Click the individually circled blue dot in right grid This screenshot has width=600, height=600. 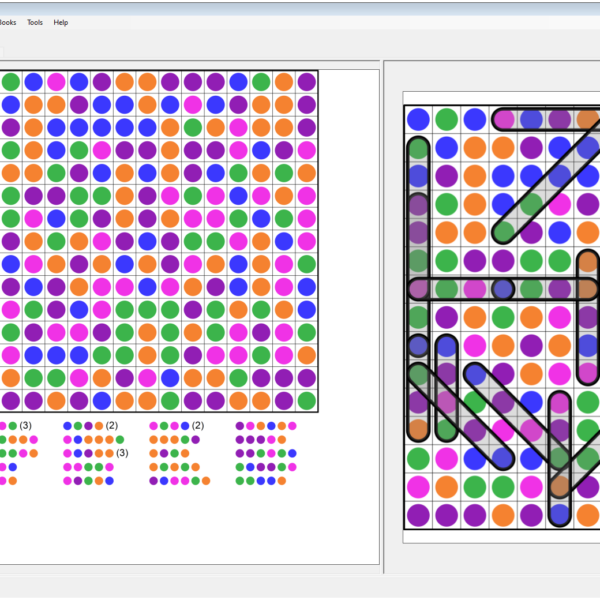(x=503, y=289)
